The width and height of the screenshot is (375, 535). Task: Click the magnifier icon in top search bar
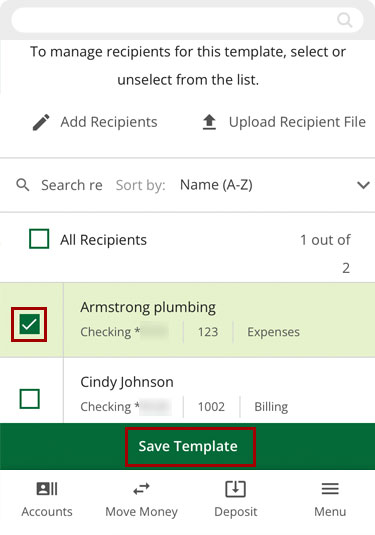click(x=344, y=20)
